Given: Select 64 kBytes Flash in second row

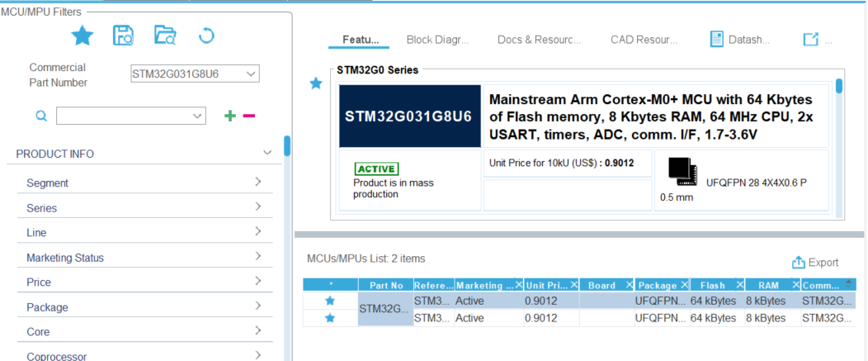Looking at the screenshot, I should tap(713, 318).
